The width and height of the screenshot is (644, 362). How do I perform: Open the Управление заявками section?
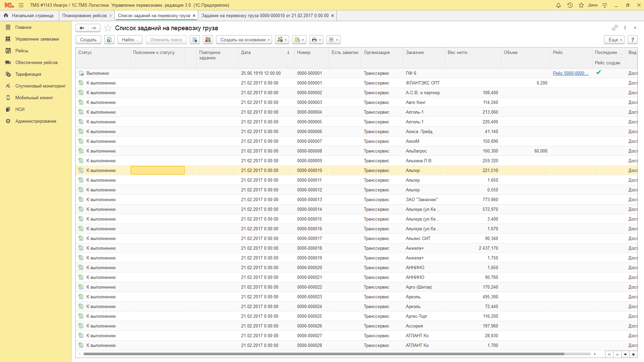pos(36,39)
